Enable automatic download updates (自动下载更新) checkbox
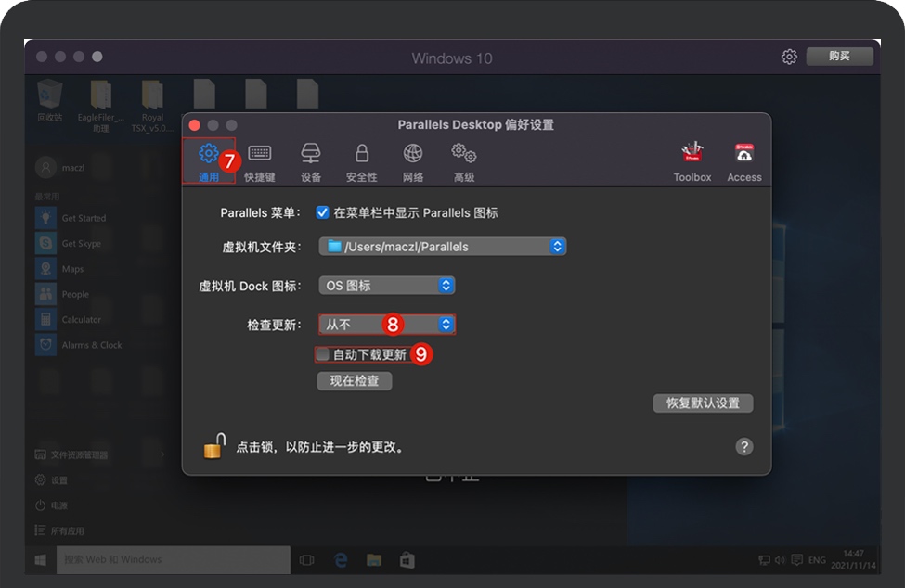905x588 pixels. point(323,354)
